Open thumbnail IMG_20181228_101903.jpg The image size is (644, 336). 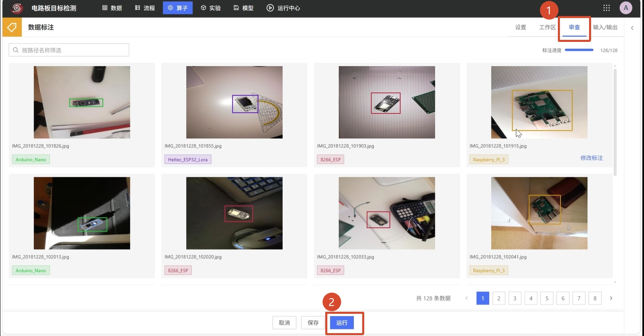387,102
